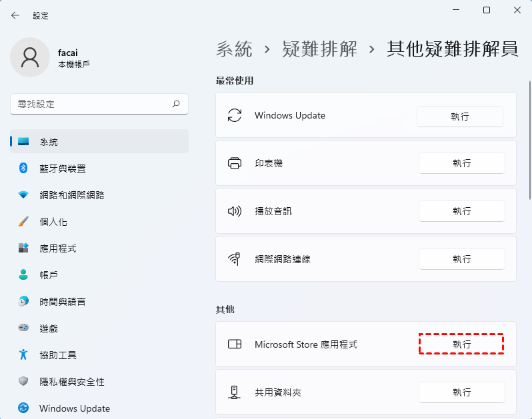Viewport: 532px width, 419px height.
Task: Click 遊戲 label in sidebar
Action: pyautogui.click(x=49, y=328)
